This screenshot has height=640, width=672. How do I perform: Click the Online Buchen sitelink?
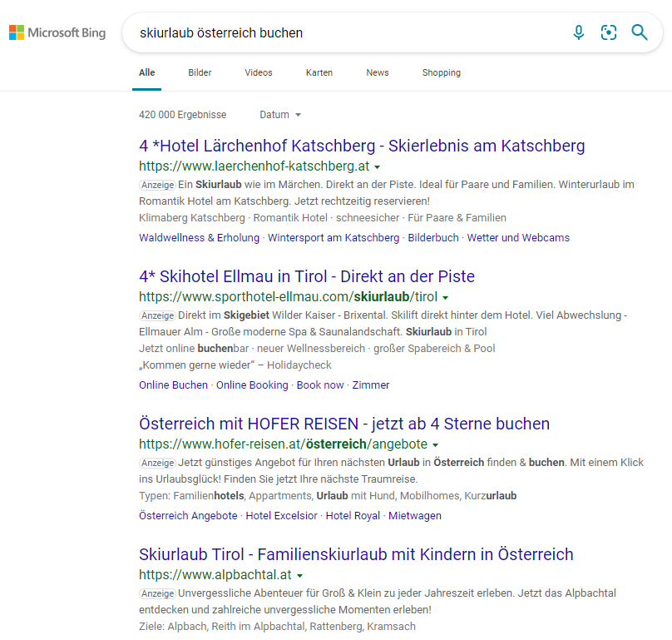click(173, 384)
